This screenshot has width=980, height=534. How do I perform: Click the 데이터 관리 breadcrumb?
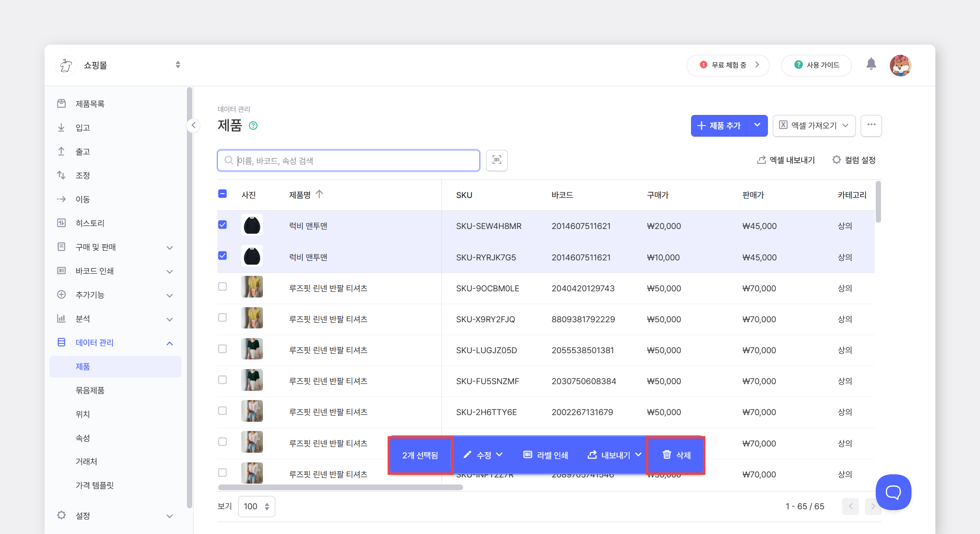coord(234,109)
